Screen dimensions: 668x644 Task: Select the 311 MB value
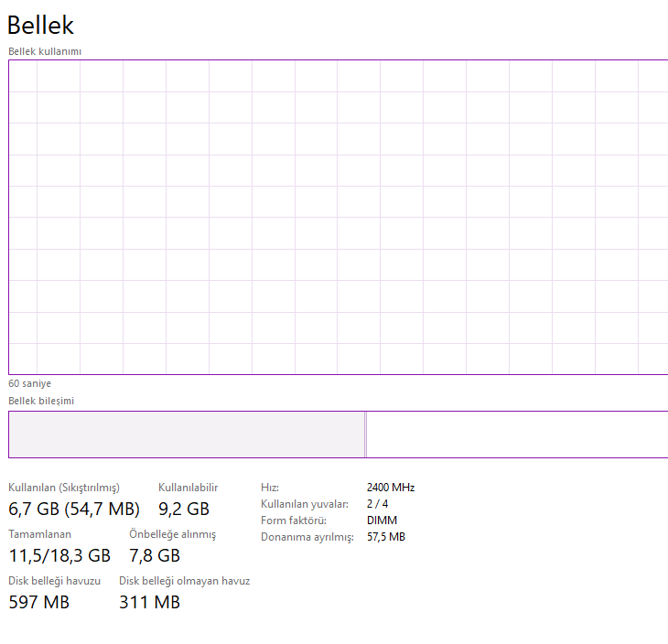149,602
